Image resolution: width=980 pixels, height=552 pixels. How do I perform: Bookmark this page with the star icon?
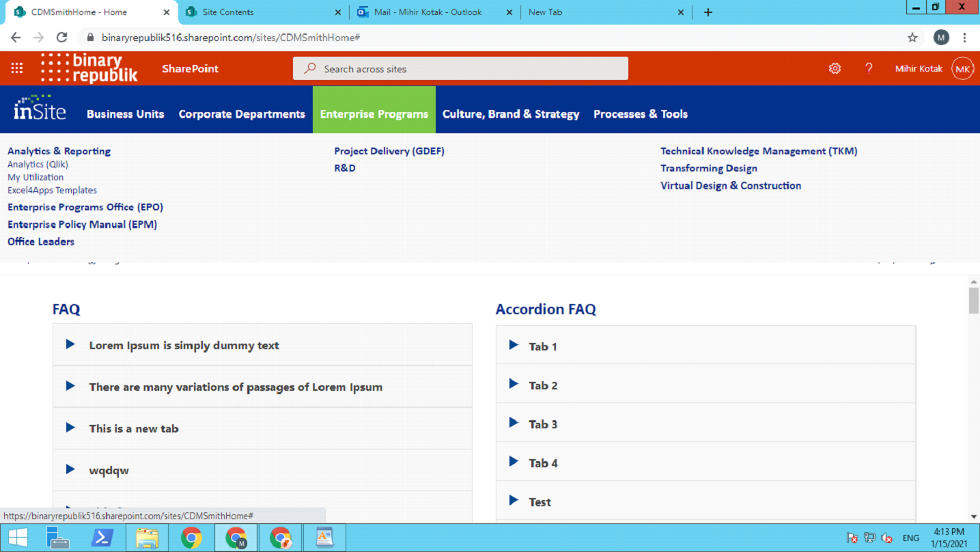pos(912,38)
